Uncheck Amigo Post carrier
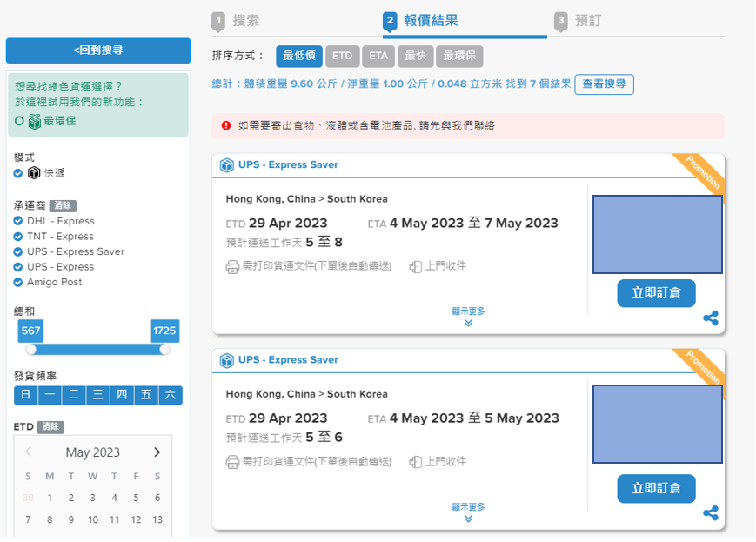This screenshot has width=756, height=542. tap(18, 282)
